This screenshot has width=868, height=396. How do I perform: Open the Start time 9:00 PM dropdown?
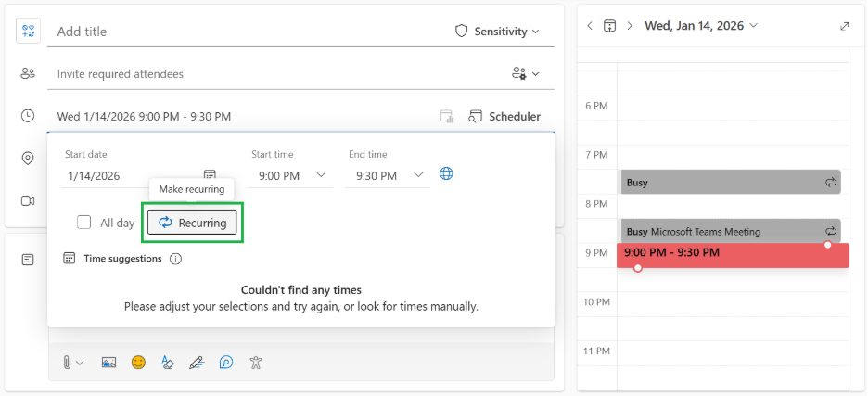(x=290, y=176)
